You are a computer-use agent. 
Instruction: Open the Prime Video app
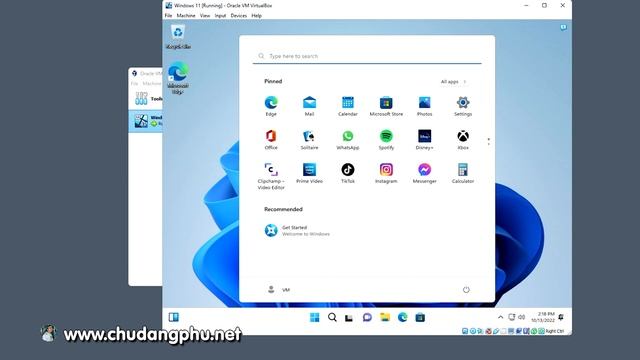pyautogui.click(x=309, y=173)
